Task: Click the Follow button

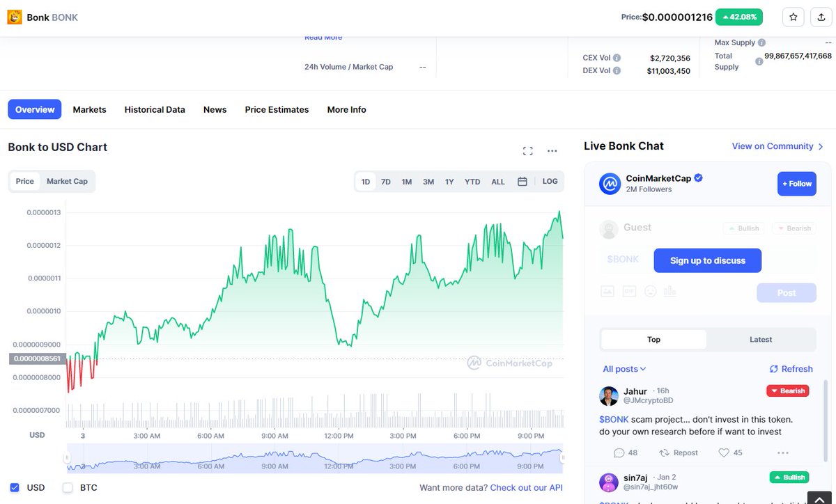Action: 797,184
